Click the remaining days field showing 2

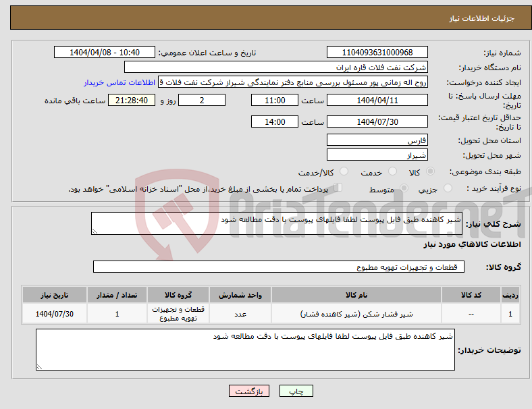[202, 101]
